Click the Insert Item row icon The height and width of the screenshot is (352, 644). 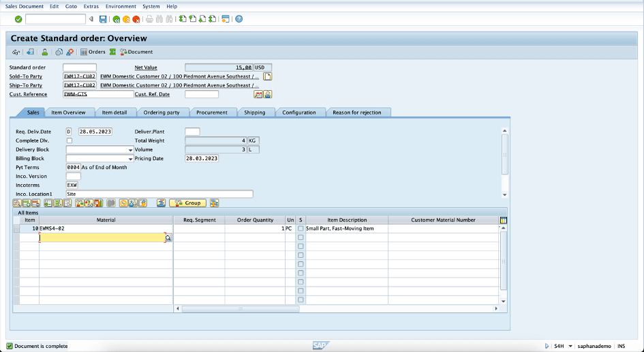click(27, 203)
